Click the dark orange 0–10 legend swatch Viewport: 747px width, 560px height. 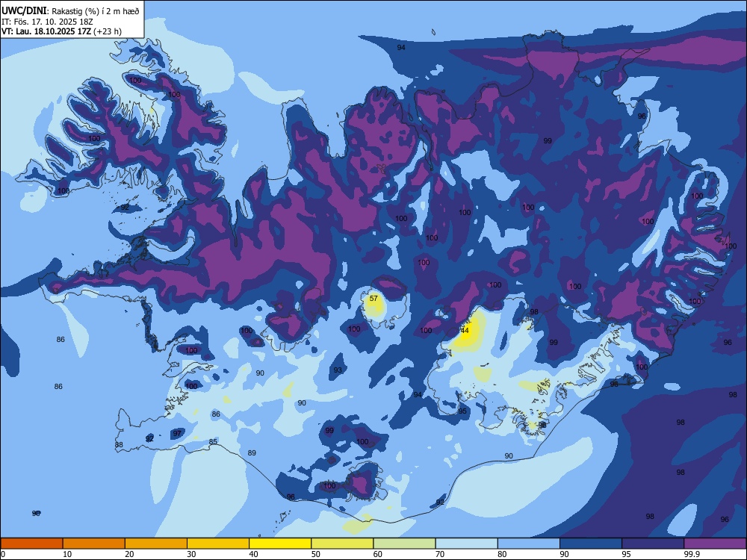(x=31, y=544)
